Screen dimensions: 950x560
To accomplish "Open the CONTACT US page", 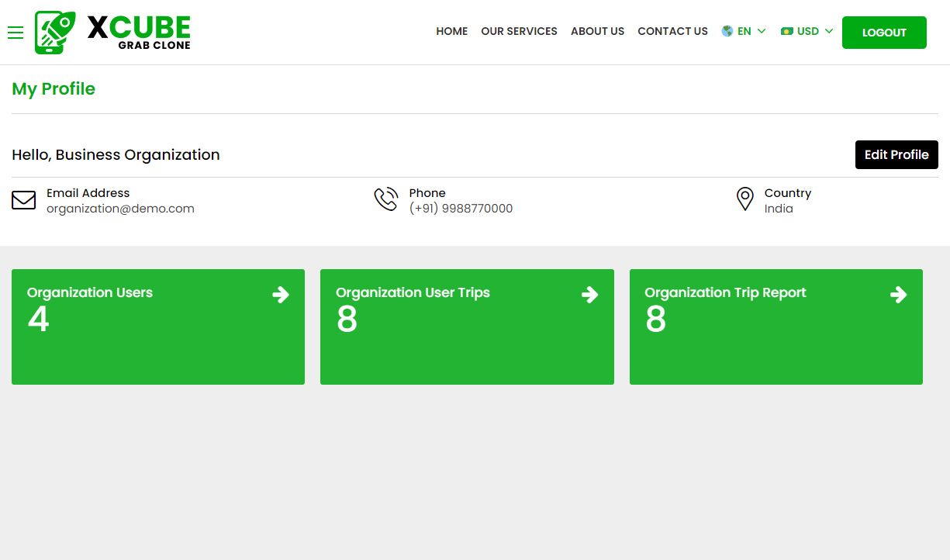I will coord(672,32).
